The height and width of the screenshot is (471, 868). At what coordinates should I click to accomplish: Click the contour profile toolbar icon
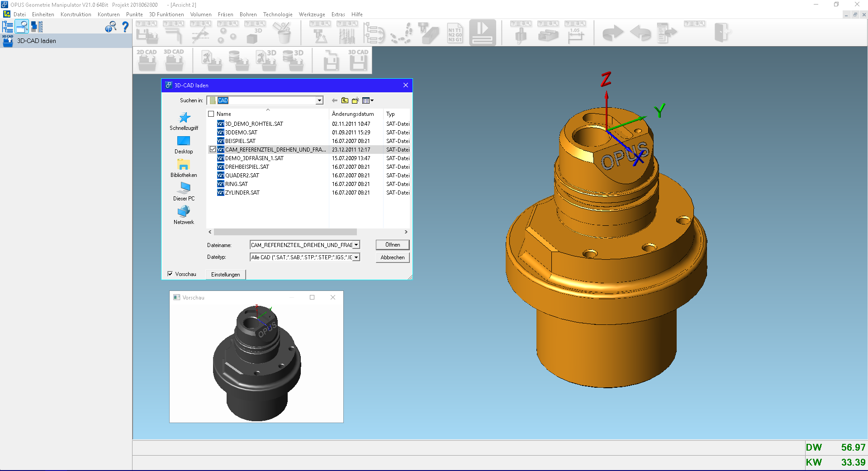174,33
